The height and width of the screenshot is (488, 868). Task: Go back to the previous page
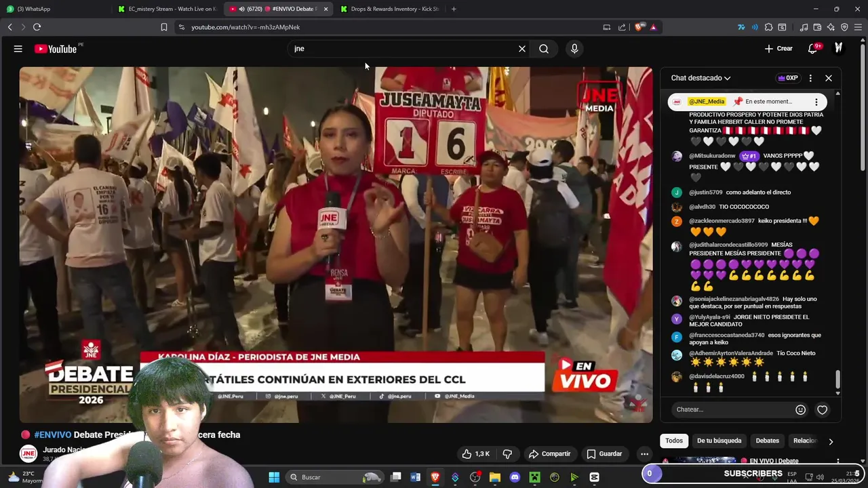[9, 27]
